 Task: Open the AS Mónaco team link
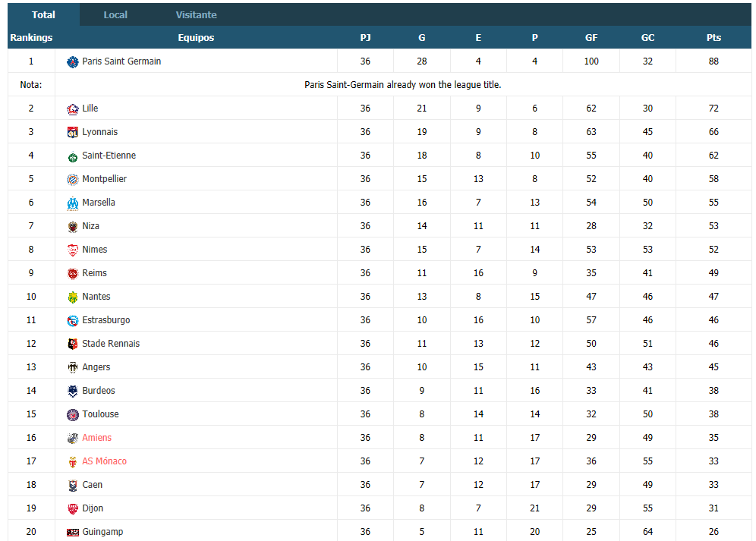pos(104,461)
